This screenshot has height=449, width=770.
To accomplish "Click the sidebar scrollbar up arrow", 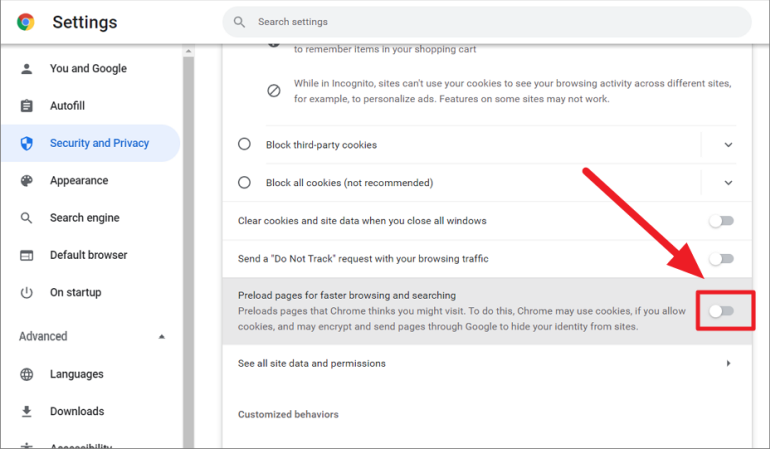I will click(189, 51).
